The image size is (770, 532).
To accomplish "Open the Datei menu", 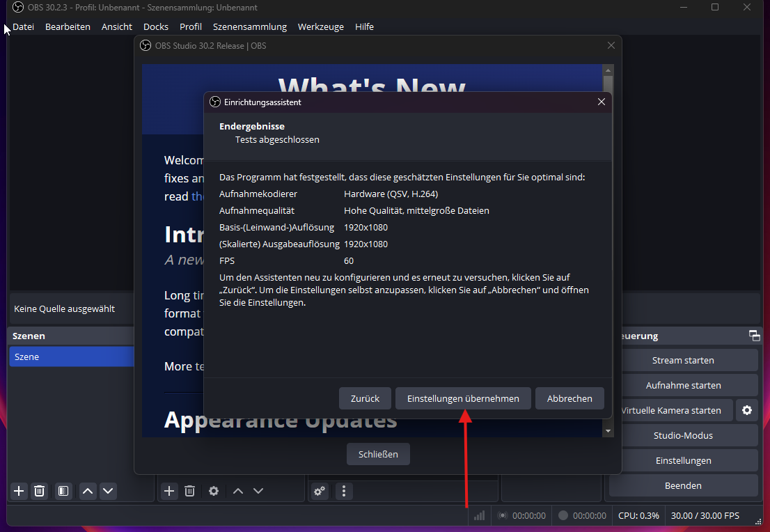I will (23, 27).
